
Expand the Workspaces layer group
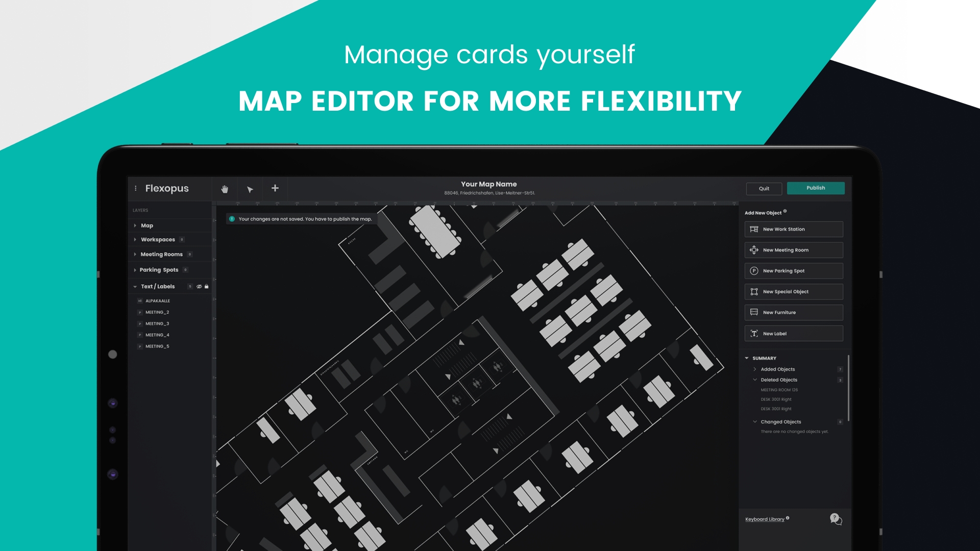click(135, 240)
